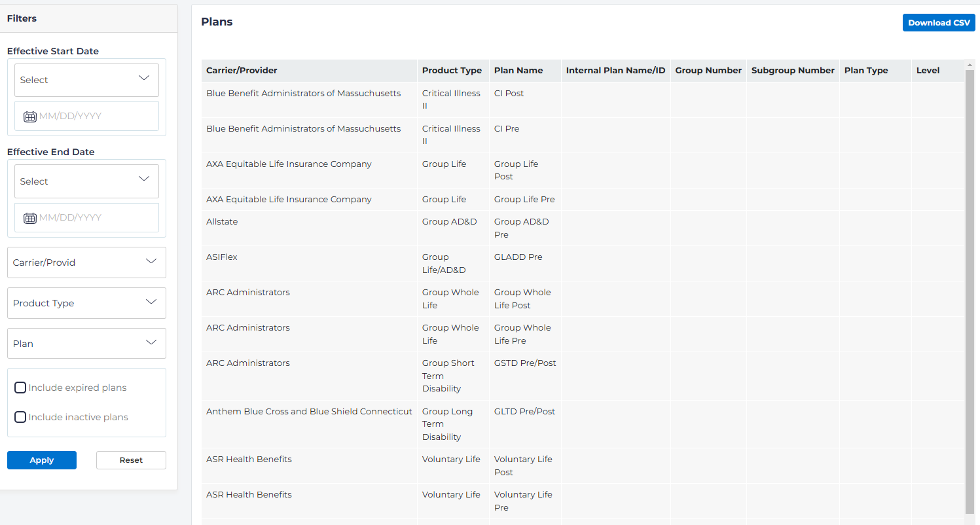Click calendar icon in Effective Start Date field
The height and width of the screenshot is (525, 980).
pos(29,117)
